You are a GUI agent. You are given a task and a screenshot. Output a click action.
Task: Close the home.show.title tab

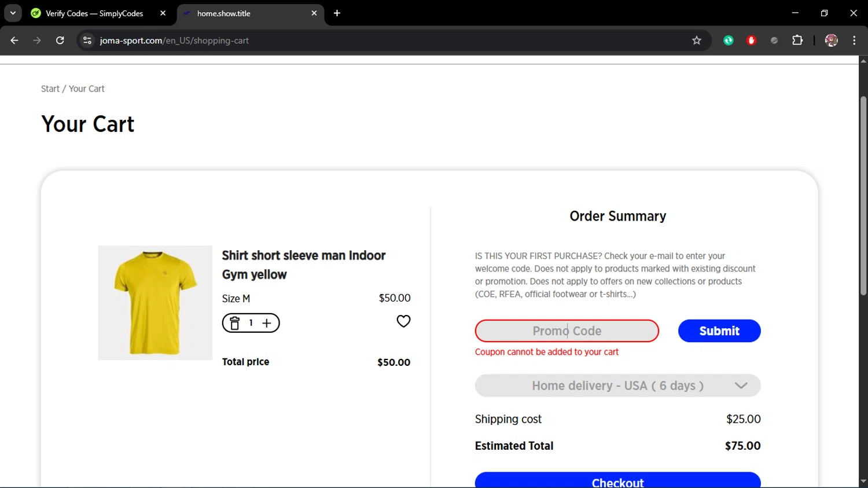(314, 13)
